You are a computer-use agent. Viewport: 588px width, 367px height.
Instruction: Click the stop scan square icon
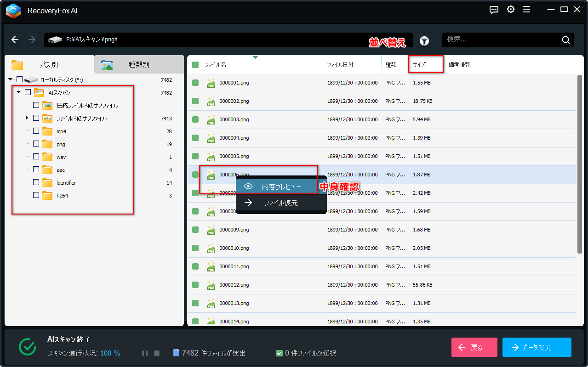[157, 353]
